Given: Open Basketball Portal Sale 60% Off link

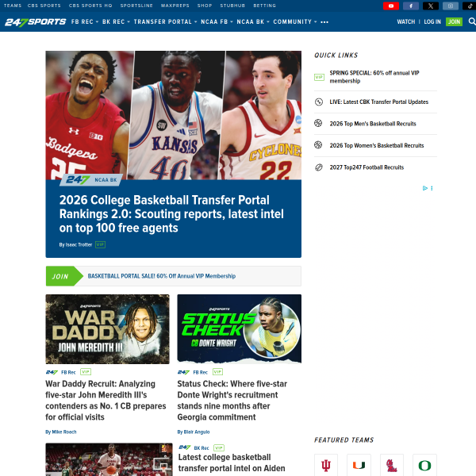Looking at the screenshot, I should [162, 276].
